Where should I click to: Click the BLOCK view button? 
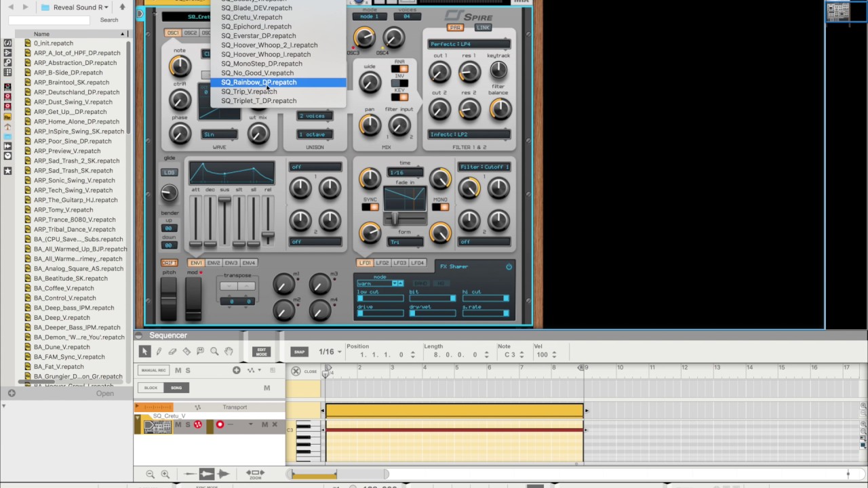coord(151,388)
